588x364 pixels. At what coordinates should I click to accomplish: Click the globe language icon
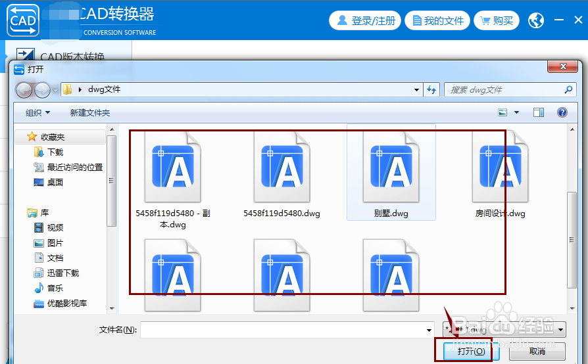(536, 20)
